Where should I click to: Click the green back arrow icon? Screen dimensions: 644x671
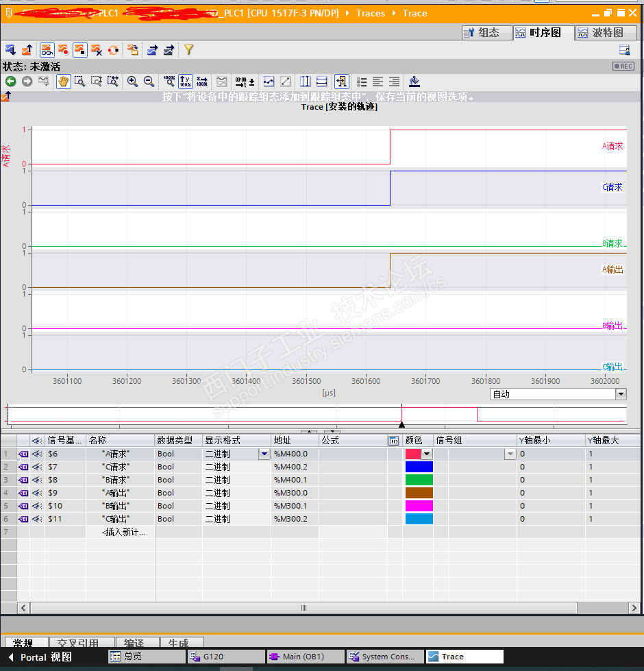pyautogui.click(x=10, y=82)
